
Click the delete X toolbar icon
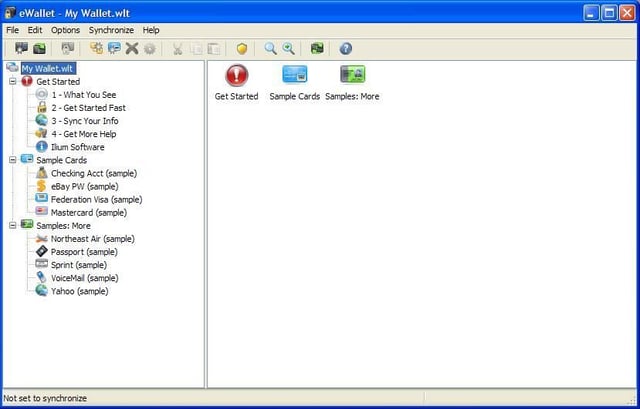(132, 49)
